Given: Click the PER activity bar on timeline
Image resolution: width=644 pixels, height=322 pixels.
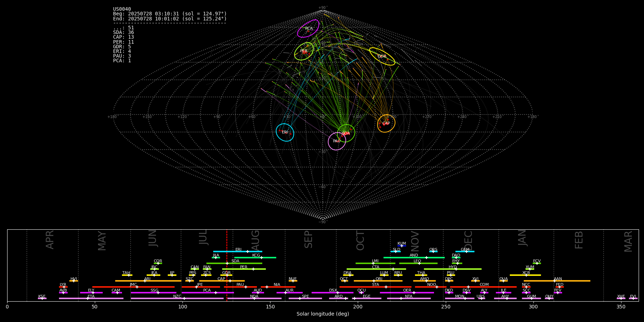Looking at the screenshot, I should pyautogui.click(x=244, y=269).
